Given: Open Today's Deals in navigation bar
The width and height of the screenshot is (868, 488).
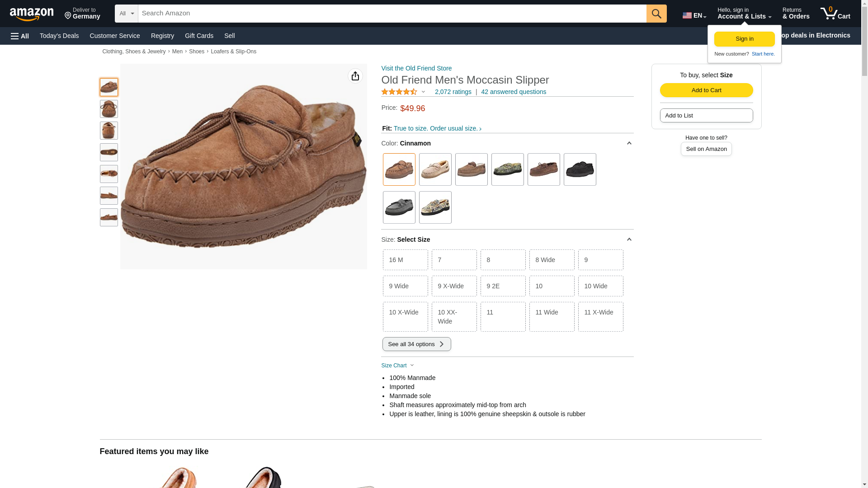Looking at the screenshot, I should coord(59,36).
